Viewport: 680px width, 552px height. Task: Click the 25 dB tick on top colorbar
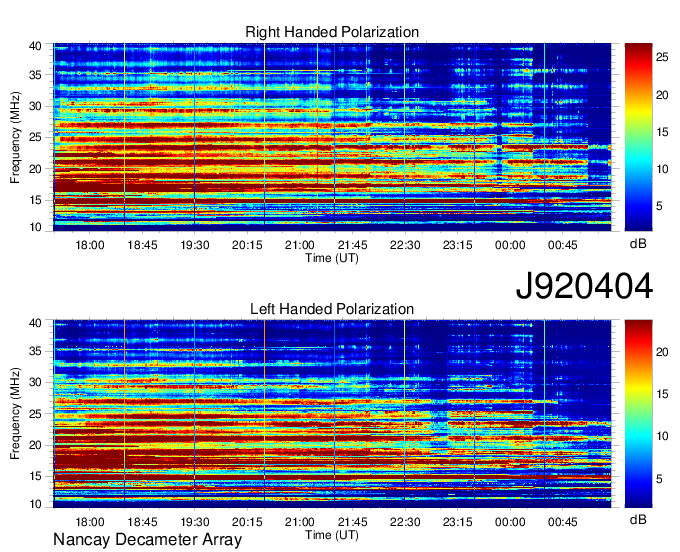coord(662,58)
